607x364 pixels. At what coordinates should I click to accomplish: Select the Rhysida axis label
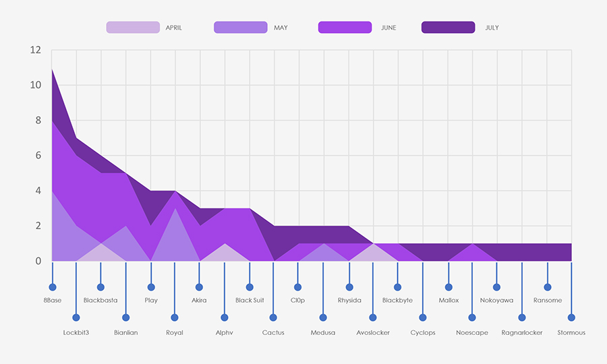tap(349, 301)
